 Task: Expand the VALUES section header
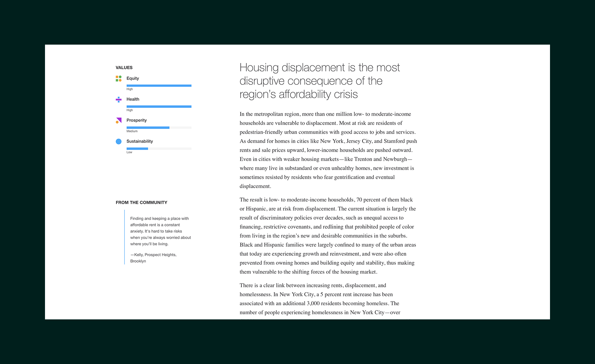pyautogui.click(x=124, y=67)
